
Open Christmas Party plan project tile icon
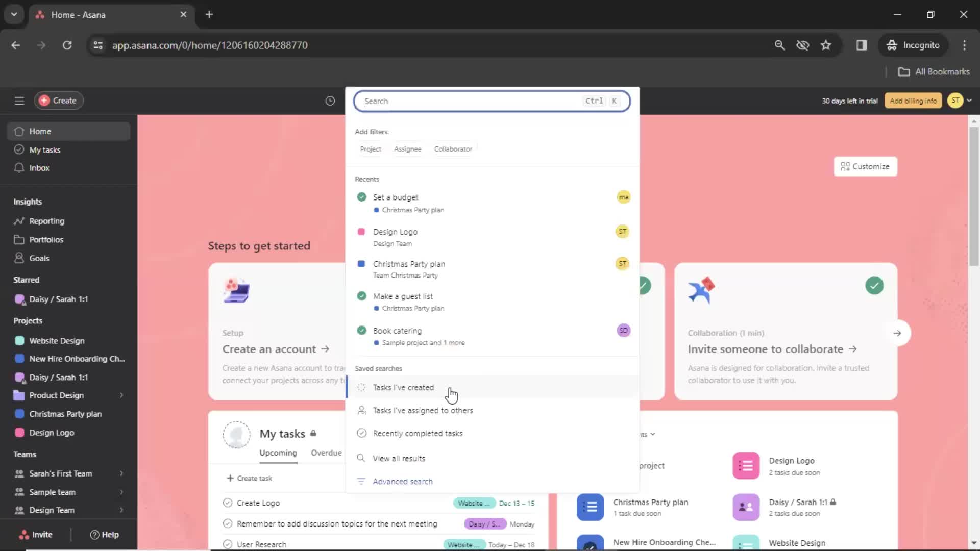(x=590, y=507)
